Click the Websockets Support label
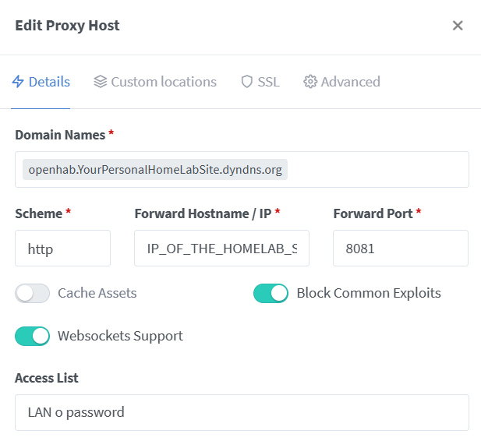The width and height of the screenshot is (481, 448). 120,337
